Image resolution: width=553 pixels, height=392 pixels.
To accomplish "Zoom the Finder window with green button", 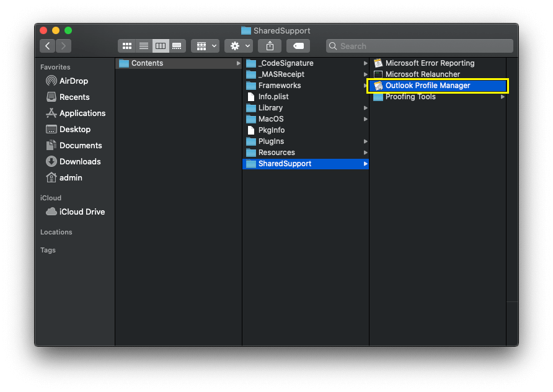I will 68,30.
